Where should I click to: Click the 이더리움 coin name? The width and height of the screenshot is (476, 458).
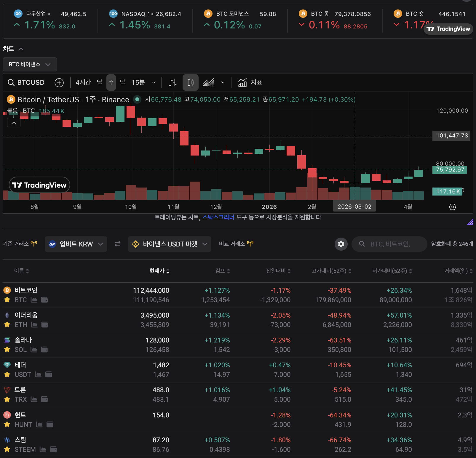(x=26, y=315)
